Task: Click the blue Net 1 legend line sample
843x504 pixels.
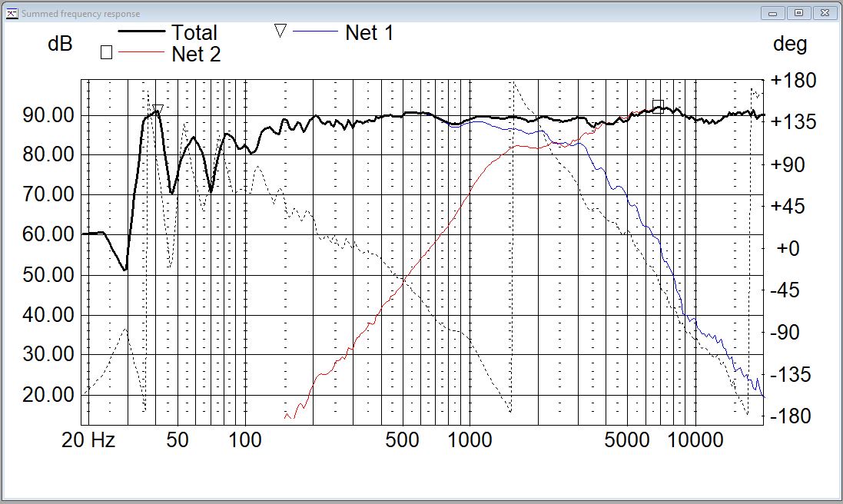Action: point(315,31)
